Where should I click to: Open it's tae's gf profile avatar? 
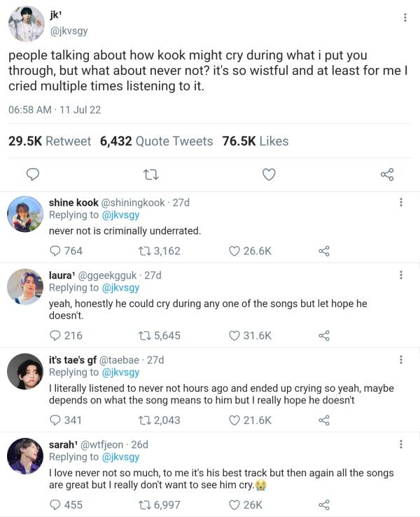pyautogui.click(x=25, y=371)
